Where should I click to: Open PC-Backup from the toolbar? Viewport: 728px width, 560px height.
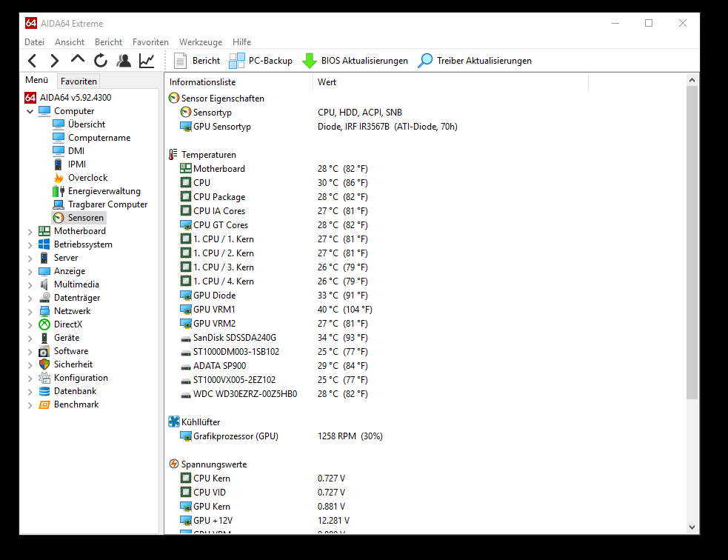[261, 61]
